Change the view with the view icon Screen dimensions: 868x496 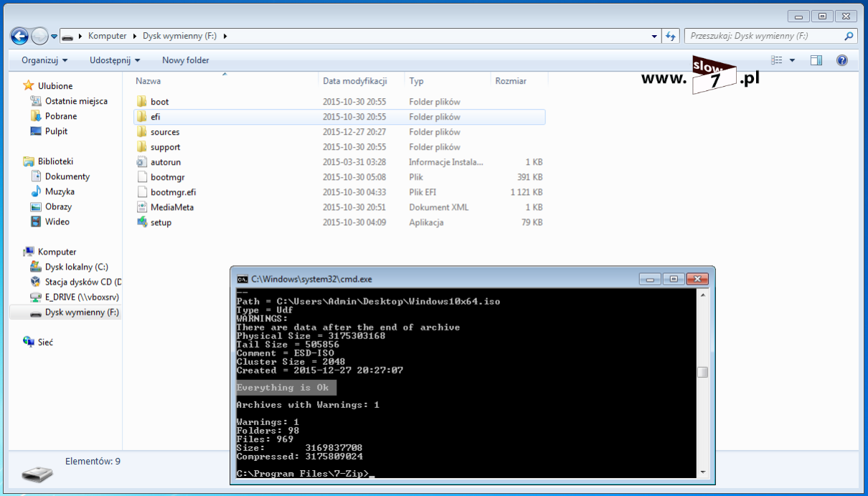[x=776, y=60]
